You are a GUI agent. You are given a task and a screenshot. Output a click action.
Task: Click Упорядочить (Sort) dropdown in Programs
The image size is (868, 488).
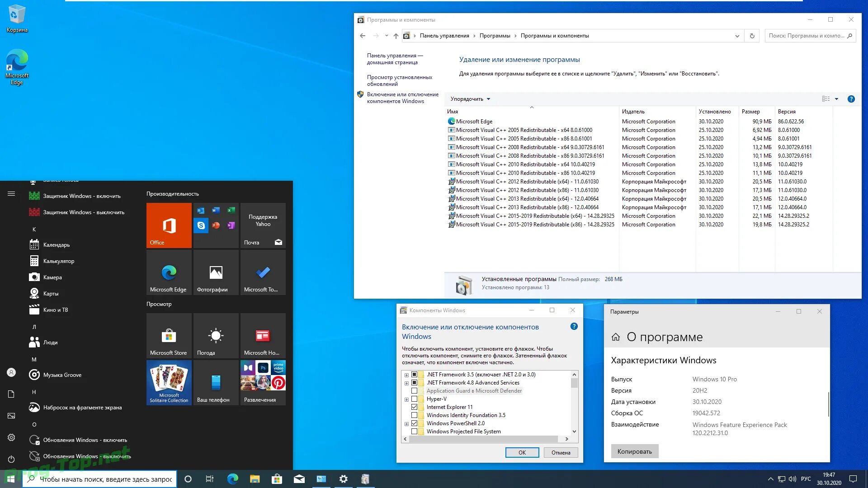(470, 99)
